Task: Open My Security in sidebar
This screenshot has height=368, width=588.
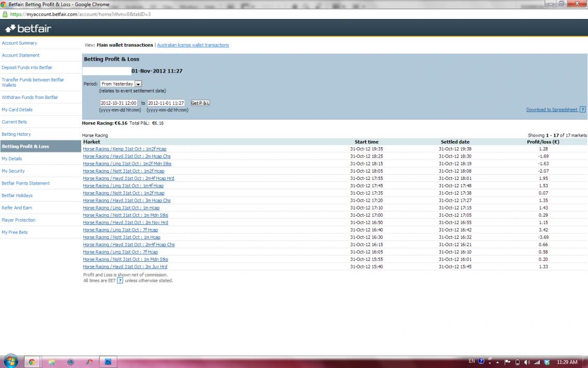Action: (x=13, y=171)
